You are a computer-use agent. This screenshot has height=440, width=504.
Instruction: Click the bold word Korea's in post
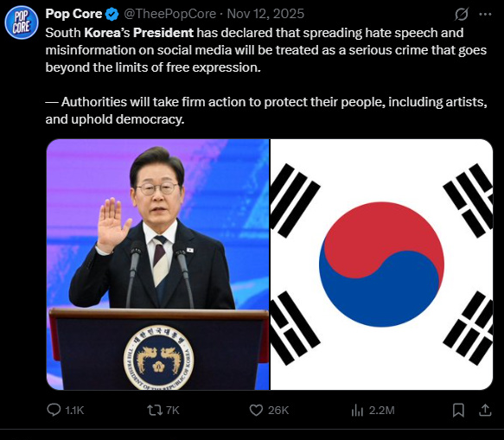pos(107,33)
